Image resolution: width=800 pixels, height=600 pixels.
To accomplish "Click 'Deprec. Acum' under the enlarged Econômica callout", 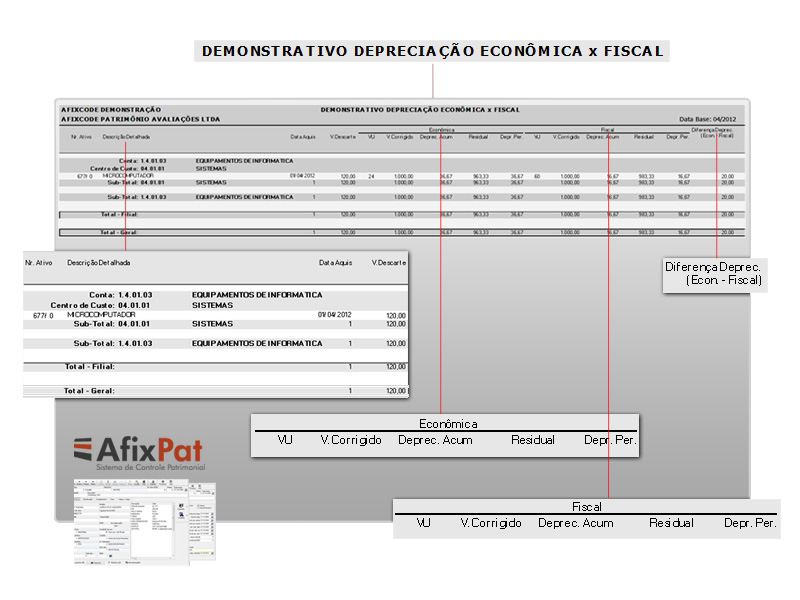I will tap(435, 440).
